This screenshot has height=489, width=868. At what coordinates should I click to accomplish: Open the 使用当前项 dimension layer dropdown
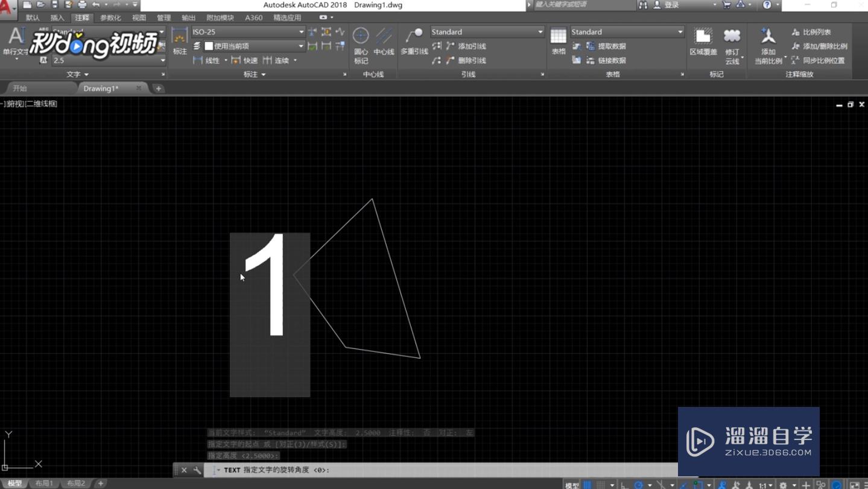pos(255,46)
